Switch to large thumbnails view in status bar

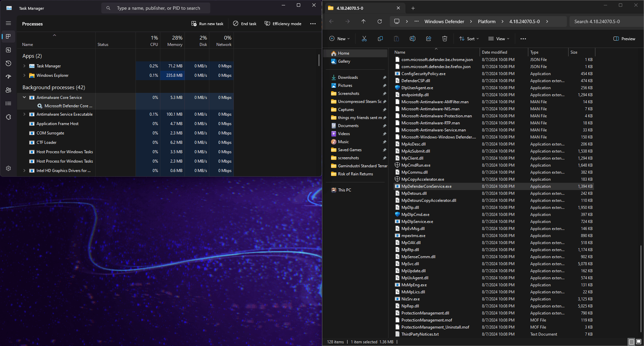[639, 342]
